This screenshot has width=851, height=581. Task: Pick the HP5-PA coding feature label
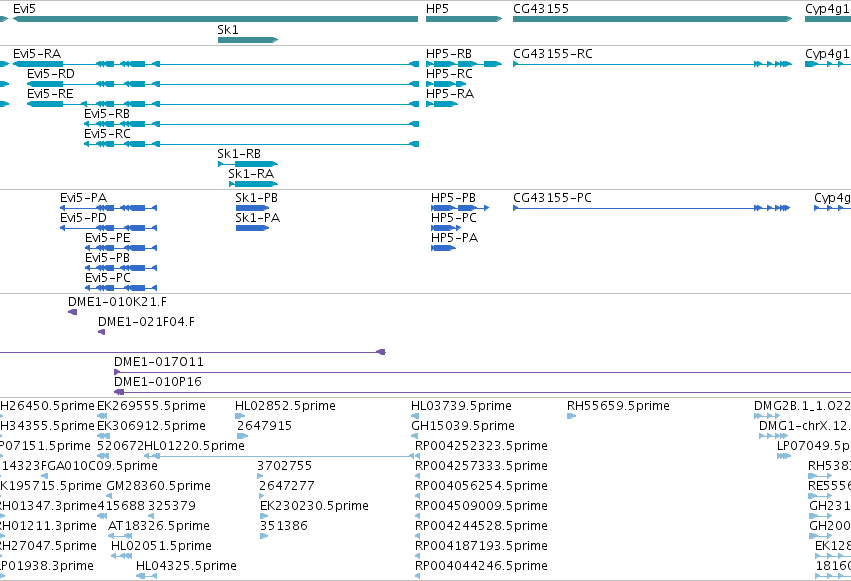(454, 238)
